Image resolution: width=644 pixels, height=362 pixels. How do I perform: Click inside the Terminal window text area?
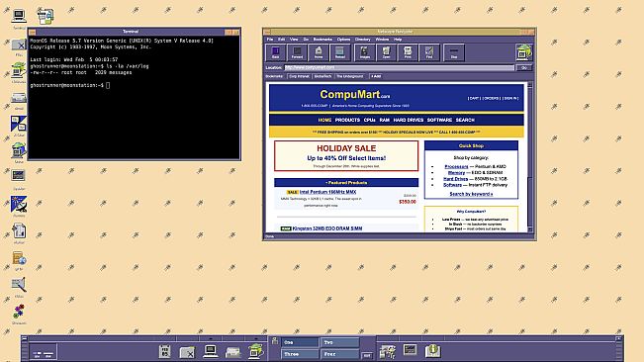(x=135, y=98)
